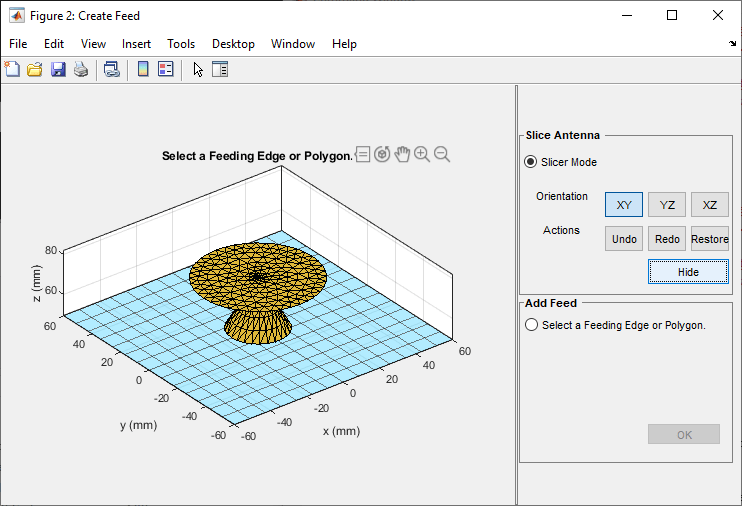Viewport: 742px width, 506px height.
Task: Click the New Figure toolbar icon
Action: pyautogui.click(x=12, y=69)
